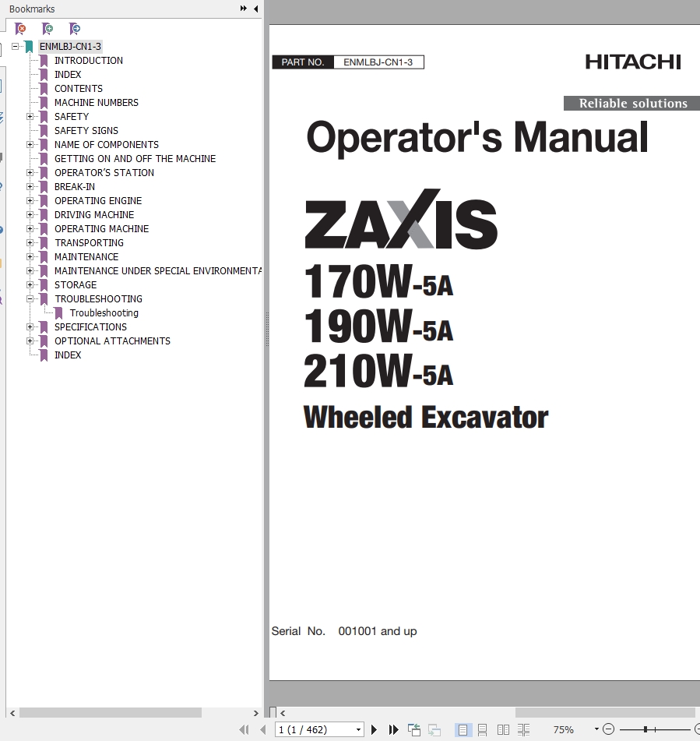
Task: Go to first page button
Action: [244, 729]
